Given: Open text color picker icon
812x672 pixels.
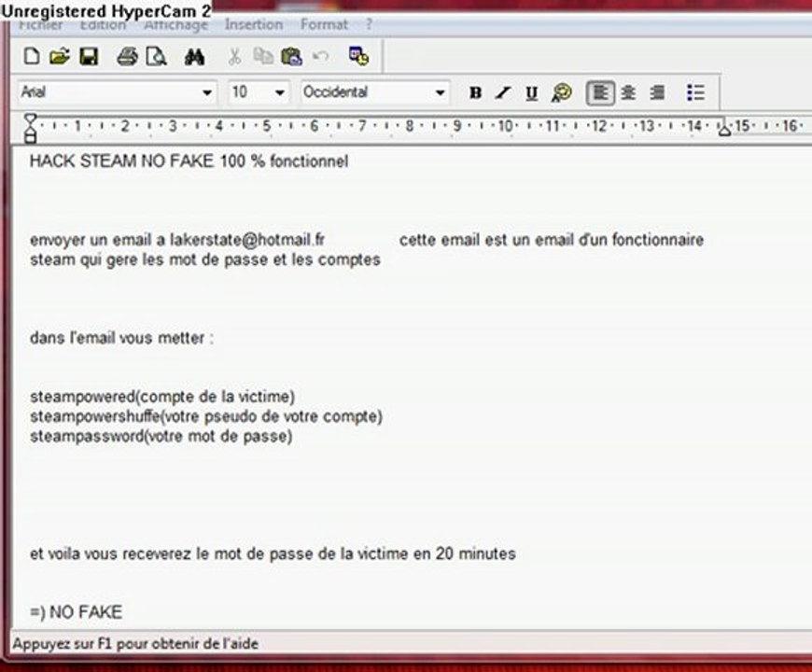Looking at the screenshot, I should pos(561,92).
